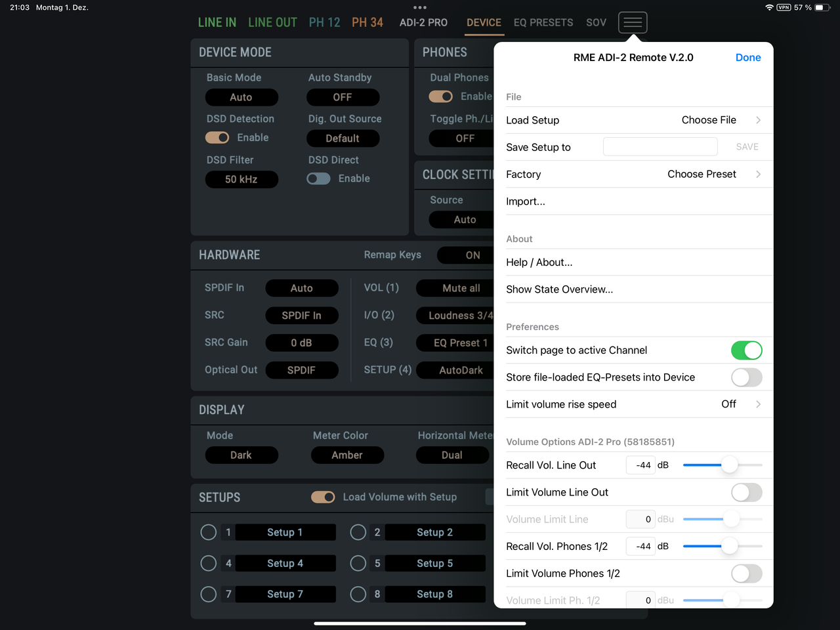This screenshot has width=840, height=630.
Task: Select the radio button for Setup 4
Action: point(209,563)
